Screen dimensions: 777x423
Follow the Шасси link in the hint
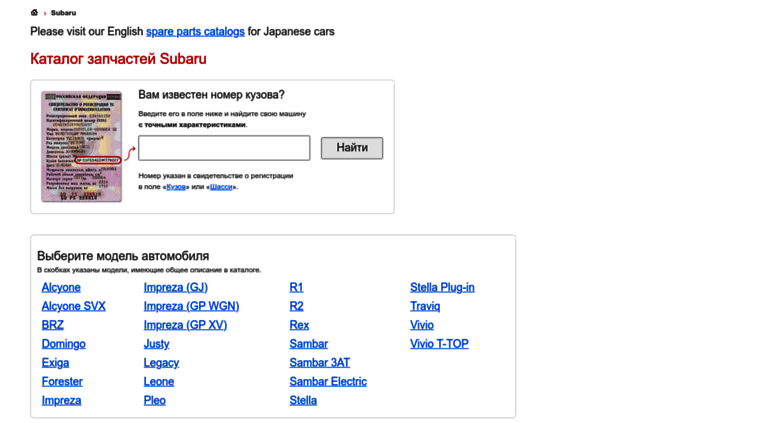click(x=221, y=187)
